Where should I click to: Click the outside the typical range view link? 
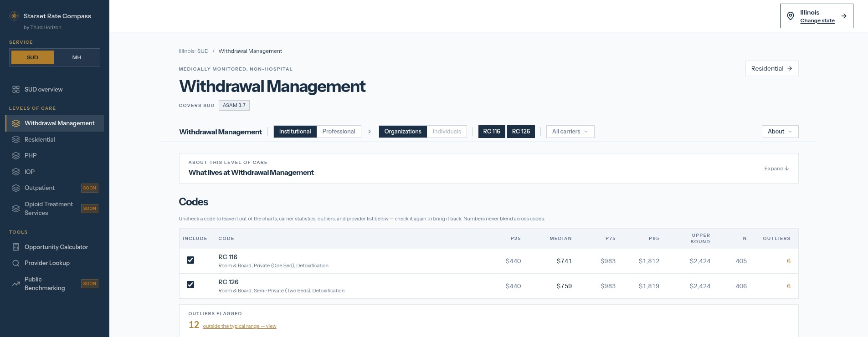click(240, 326)
